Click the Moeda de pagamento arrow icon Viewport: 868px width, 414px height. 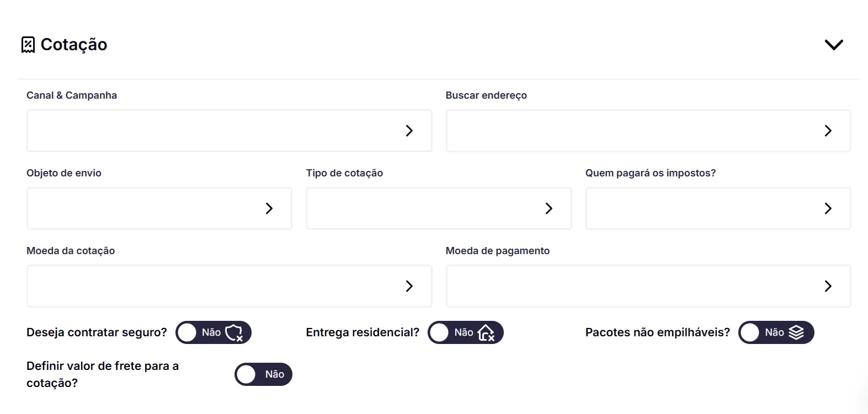(828, 286)
